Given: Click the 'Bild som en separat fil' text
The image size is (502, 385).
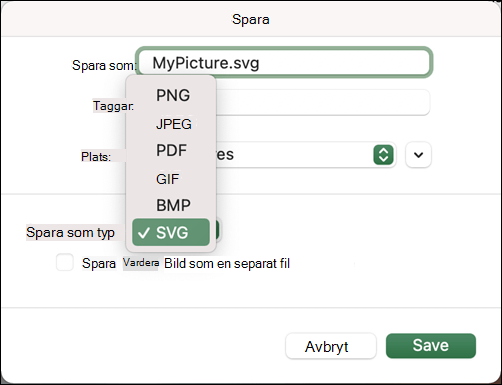Looking at the screenshot, I should 227,264.
